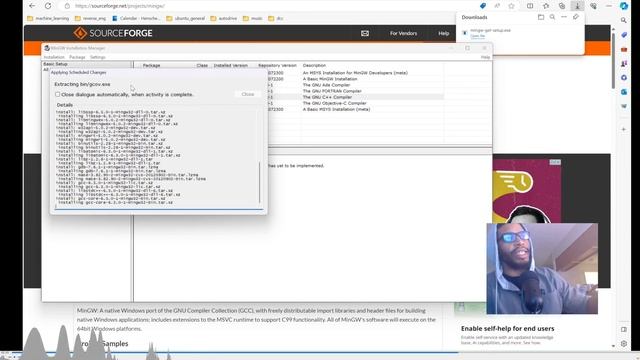Select MSYS Installation for MinGW Developers row
This screenshot has width=640, height=360.
tap(355, 73)
